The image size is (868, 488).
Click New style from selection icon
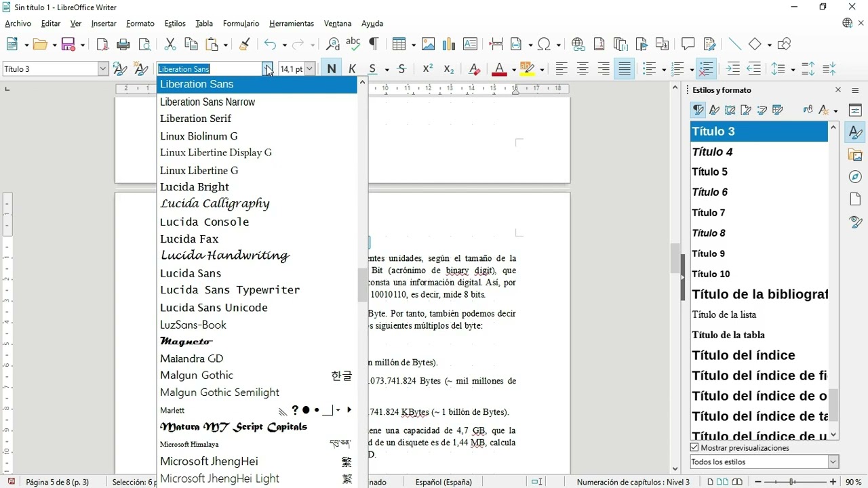click(141, 69)
